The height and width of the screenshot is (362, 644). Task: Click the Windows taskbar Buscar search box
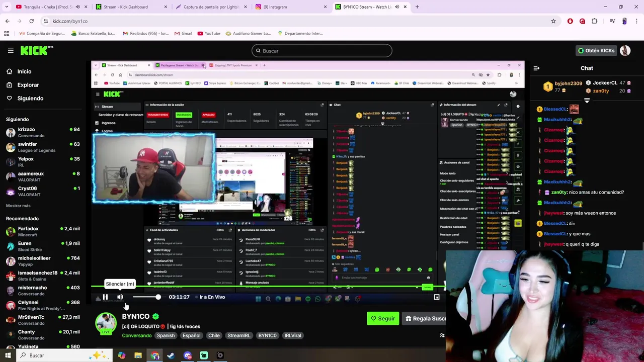[x=64, y=355]
